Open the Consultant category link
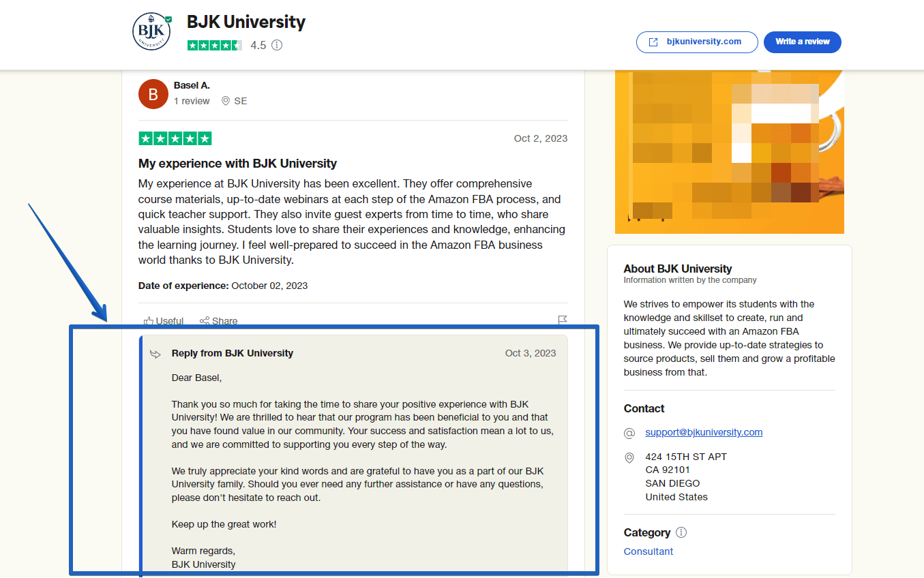 (x=648, y=551)
